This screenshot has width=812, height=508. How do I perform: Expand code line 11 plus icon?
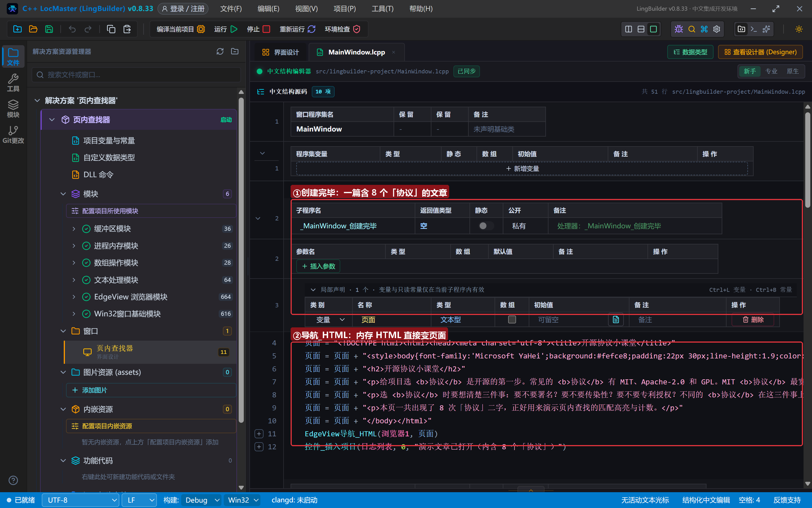[259, 434]
